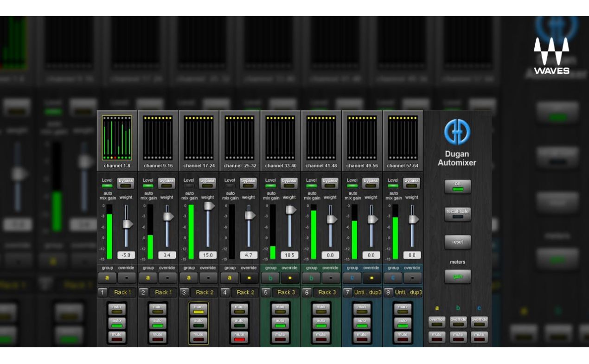The image size is (589, 364).
Task: Select the channel 57-64 meter bank
Action: (x=403, y=138)
